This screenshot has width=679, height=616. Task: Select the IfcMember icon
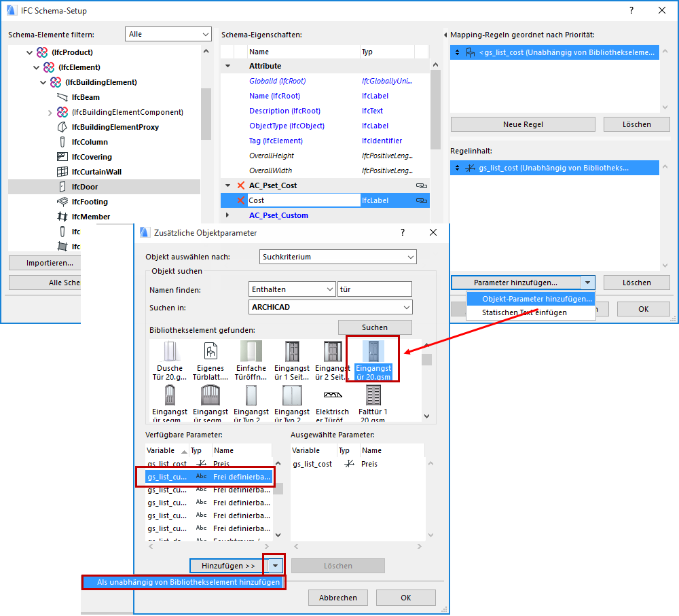click(x=62, y=217)
